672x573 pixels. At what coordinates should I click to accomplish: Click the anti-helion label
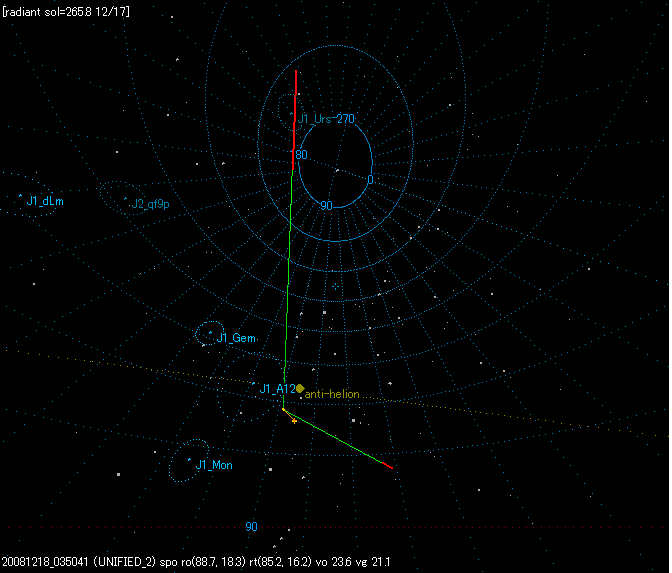[x=332, y=394]
